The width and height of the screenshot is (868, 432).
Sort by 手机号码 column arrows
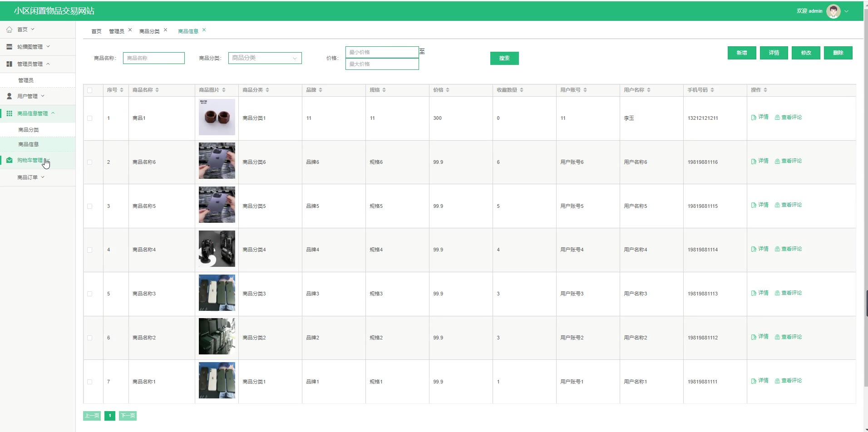(712, 90)
